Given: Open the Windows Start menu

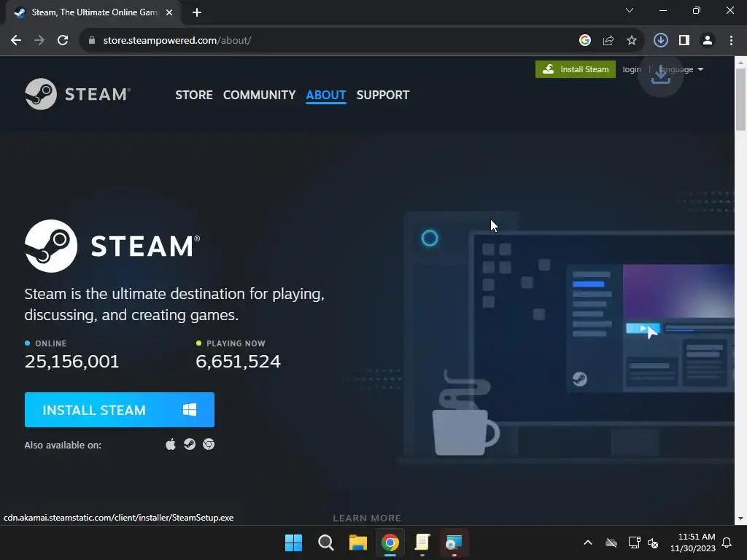Looking at the screenshot, I should (293, 542).
